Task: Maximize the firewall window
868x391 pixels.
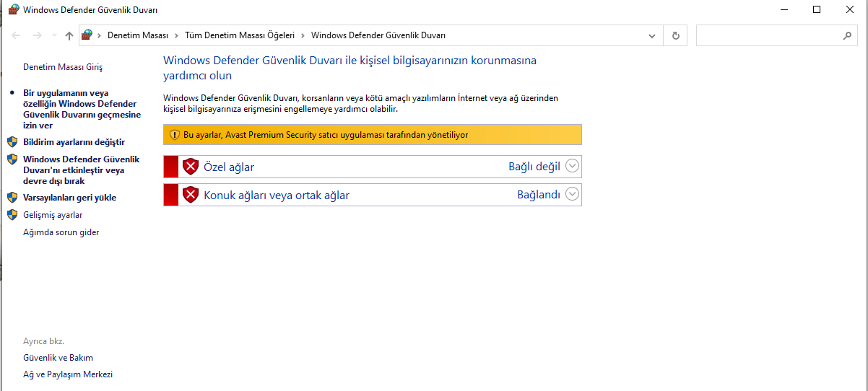Action: point(817,9)
